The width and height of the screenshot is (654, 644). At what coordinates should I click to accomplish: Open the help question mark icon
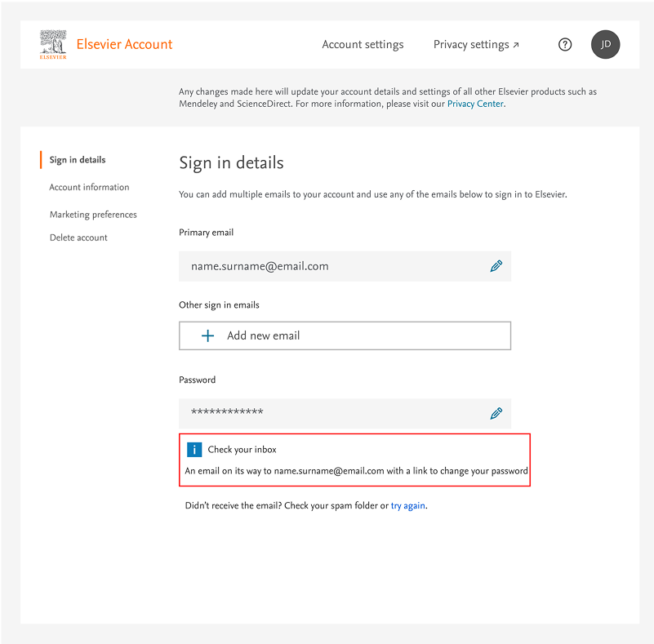tap(565, 45)
